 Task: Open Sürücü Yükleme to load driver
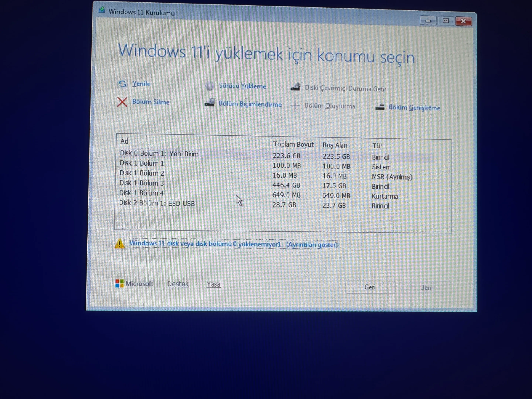pyautogui.click(x=242, y=86)
